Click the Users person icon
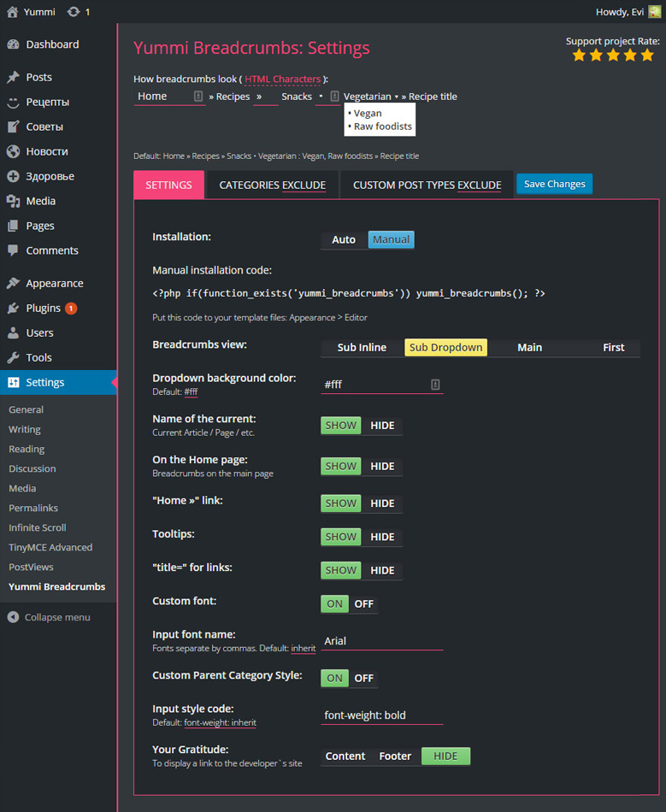Viewport: 666px width, 812px height. (x=13, y=333)
